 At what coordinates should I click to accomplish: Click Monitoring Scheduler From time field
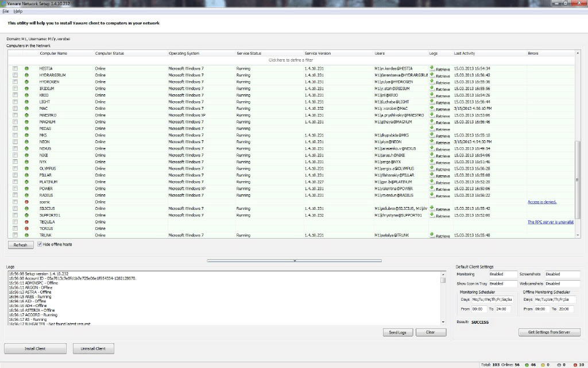click(479, 309)
